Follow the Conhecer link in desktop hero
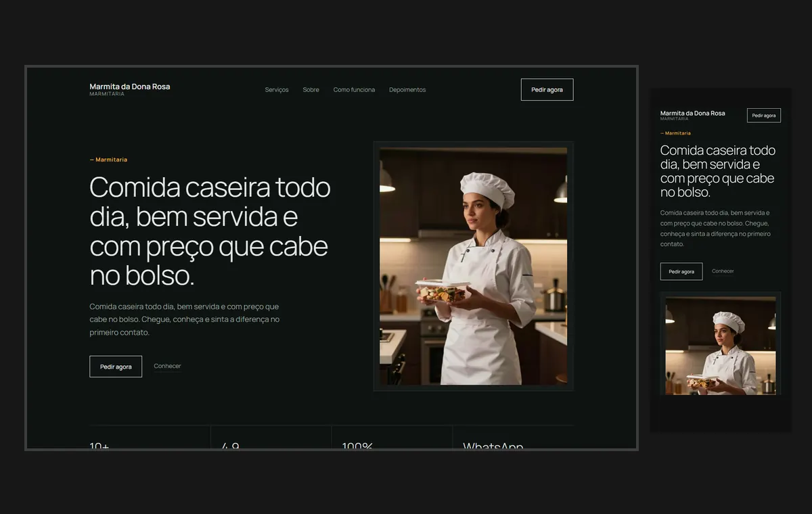Viewport: 812px width, 514px height. pos(167,366)
